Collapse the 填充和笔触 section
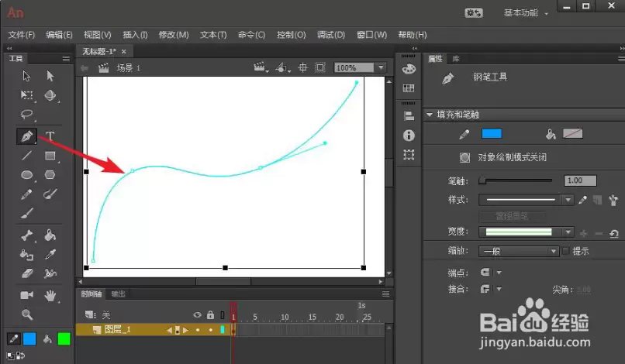 (x=430, y=115)
